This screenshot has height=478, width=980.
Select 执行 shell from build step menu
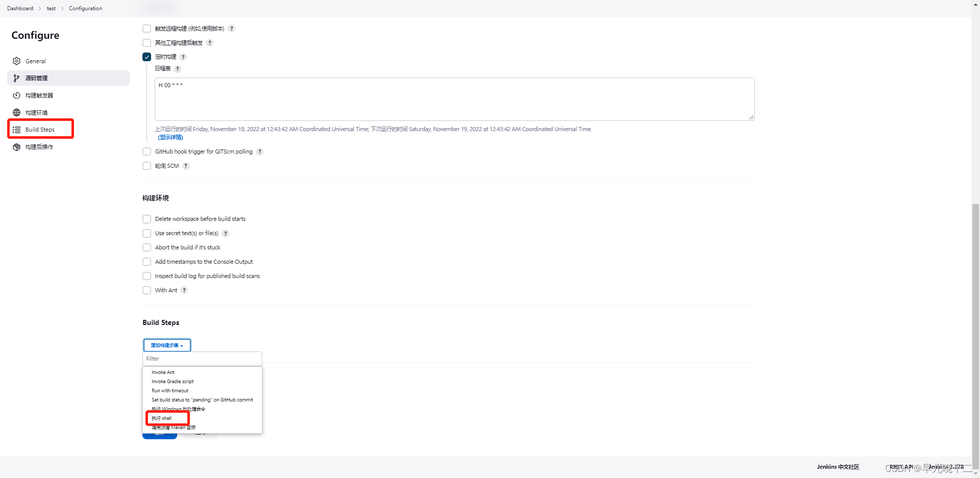point(162,418)
